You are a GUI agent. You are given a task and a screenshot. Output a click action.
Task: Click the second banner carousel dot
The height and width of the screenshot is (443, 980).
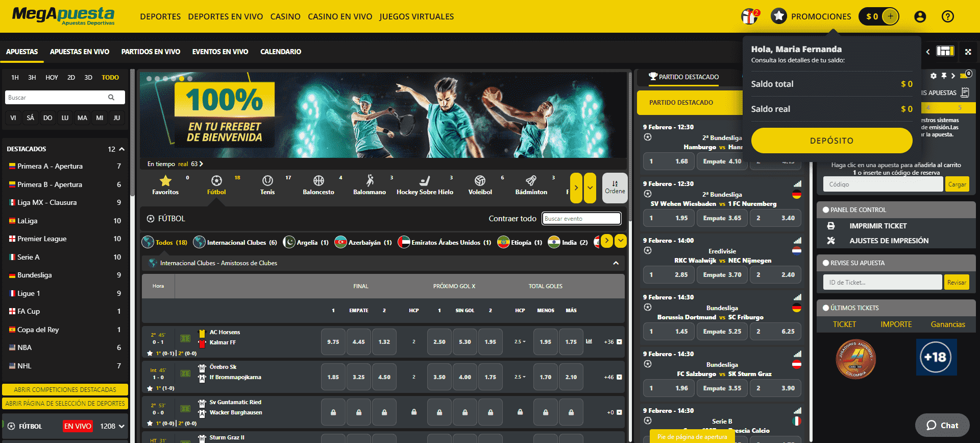coord(157,79)
